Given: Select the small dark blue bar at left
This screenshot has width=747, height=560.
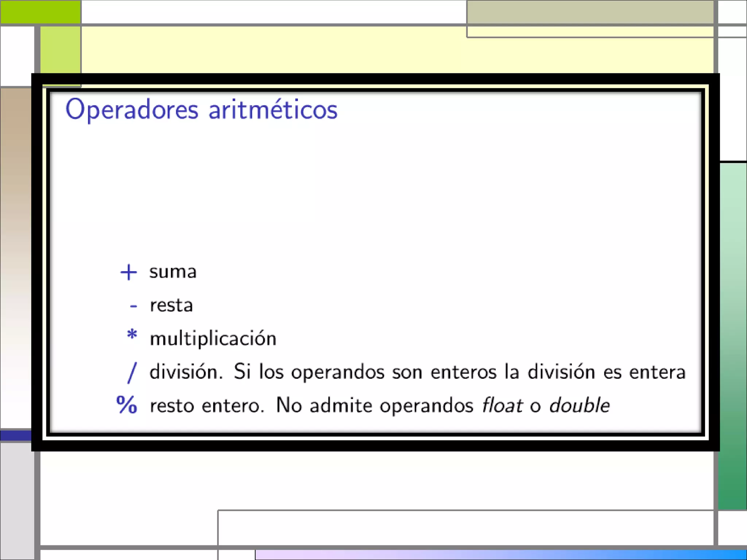Looking at the screenshot, I should click(x=15, y=435).
